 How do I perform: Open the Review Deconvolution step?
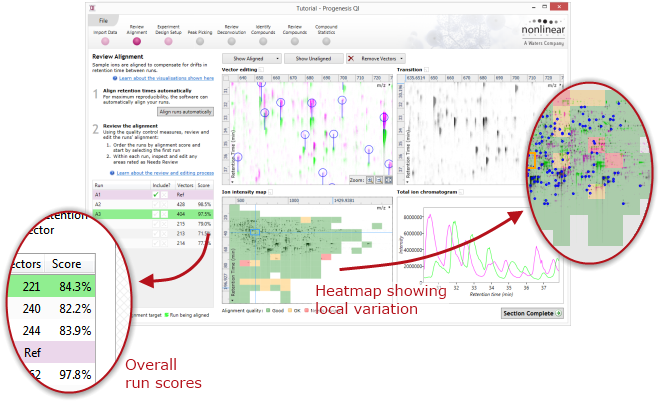[x=231, y=35]
